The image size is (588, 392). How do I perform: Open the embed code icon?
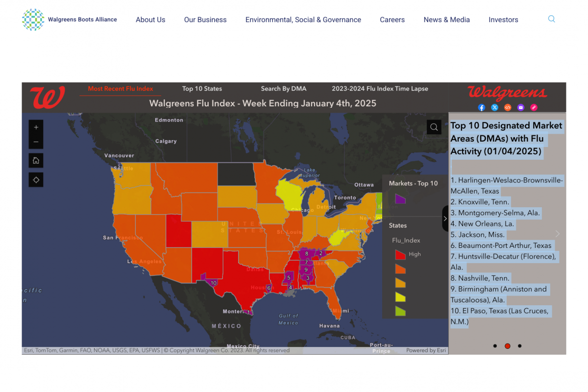pyautogui.click(x=508, y=107)
